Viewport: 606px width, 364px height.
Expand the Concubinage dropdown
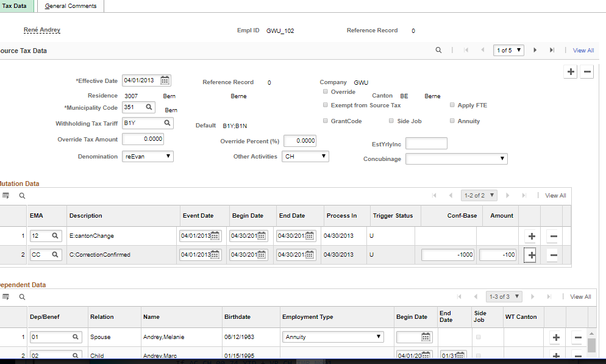pyautogui.click(x=457, y=159)
